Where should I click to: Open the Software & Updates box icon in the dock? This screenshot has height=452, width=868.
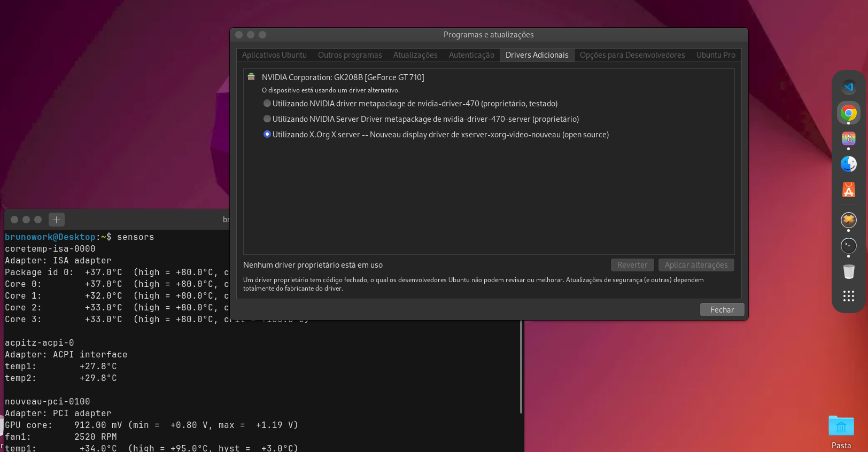849,220
